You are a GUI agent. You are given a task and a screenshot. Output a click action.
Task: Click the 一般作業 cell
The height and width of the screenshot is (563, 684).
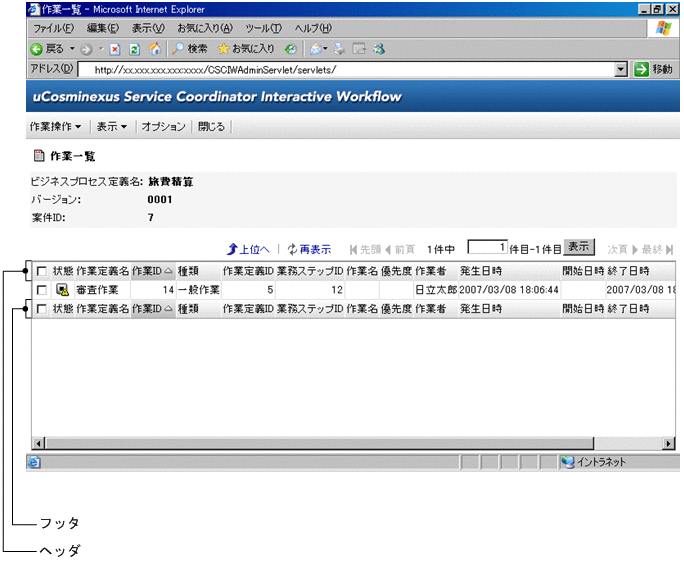tap(198, 290)
